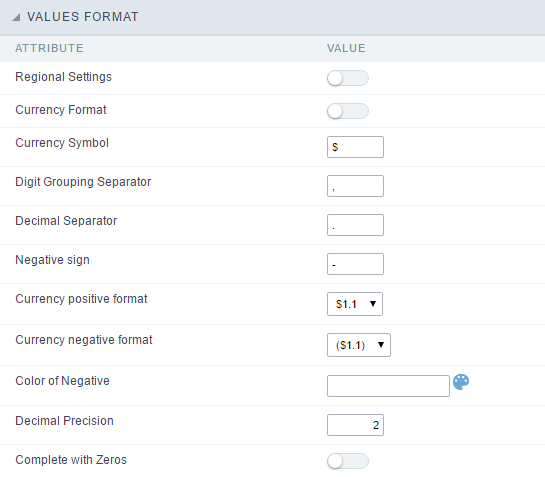Click the Negative sign label
The image size is (545, 477).
(x=52, y=260)
